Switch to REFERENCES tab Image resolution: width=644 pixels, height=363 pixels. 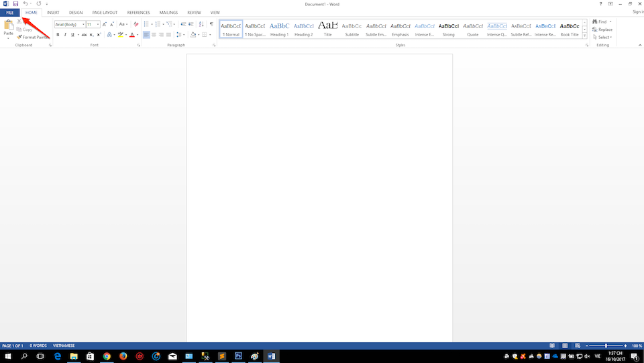pos(138,13)
